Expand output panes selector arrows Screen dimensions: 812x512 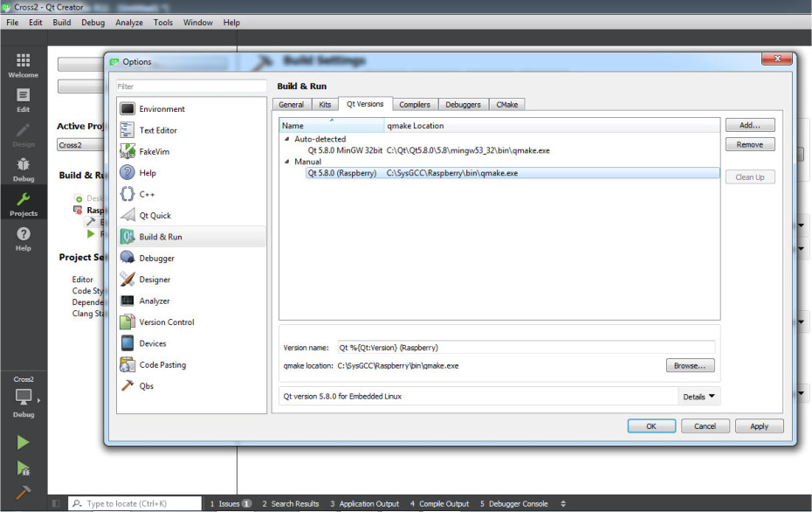(x=563, y=504)
